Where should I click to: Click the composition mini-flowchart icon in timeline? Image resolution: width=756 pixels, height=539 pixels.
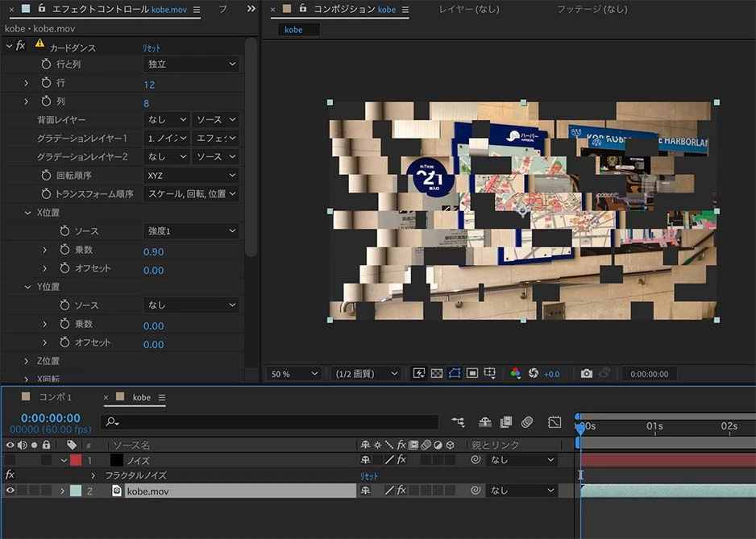pos(458,422)
